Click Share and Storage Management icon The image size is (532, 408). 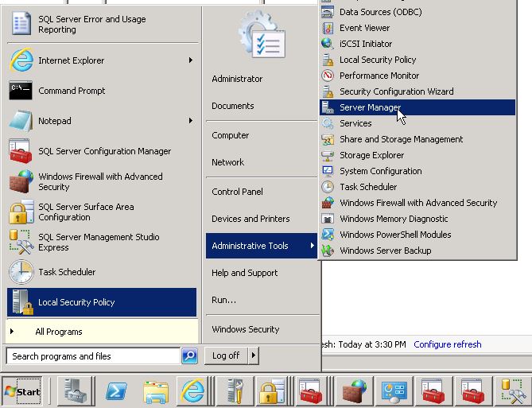point(328,139)
